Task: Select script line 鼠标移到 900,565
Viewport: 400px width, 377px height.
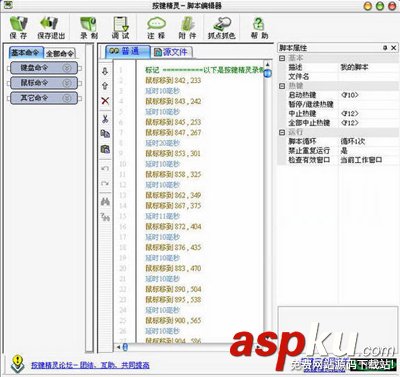Action: tap(173, 321)
